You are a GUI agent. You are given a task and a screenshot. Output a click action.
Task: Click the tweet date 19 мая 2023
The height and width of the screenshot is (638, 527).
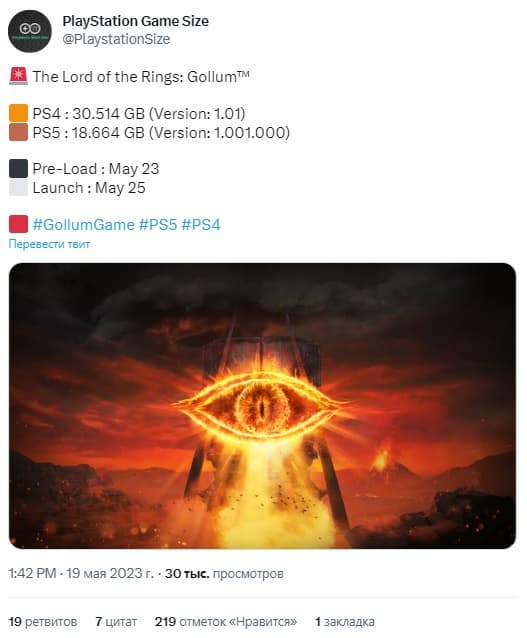[110, 573]
